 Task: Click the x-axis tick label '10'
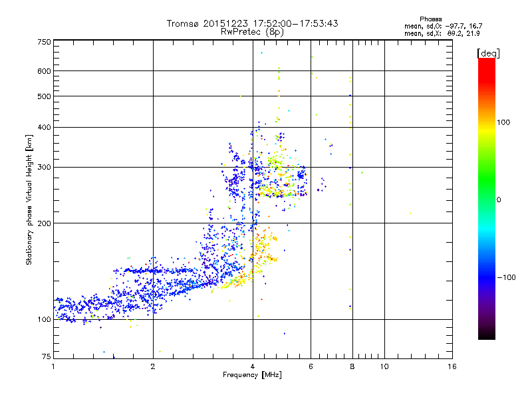point(384,366)
